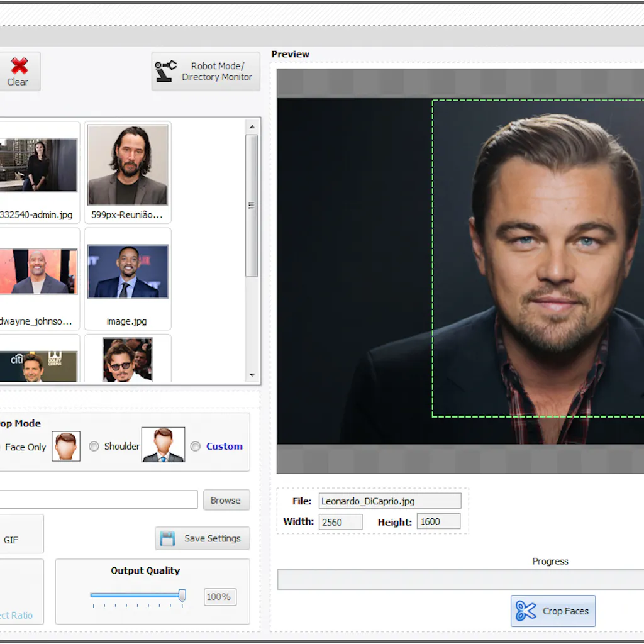Click the Shoulder portrait silhouette icon
The image size is (644, 644).
click(163, 445)
